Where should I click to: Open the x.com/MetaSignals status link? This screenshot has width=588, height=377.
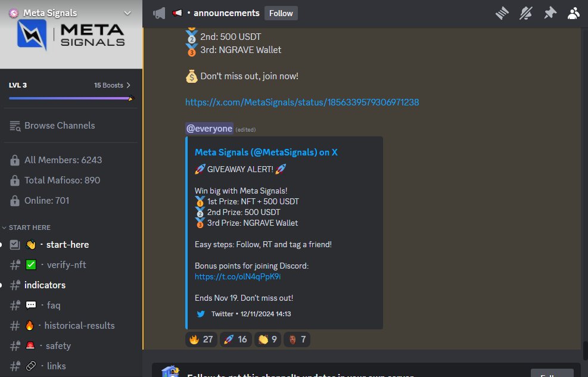click(x=302, y=102)
